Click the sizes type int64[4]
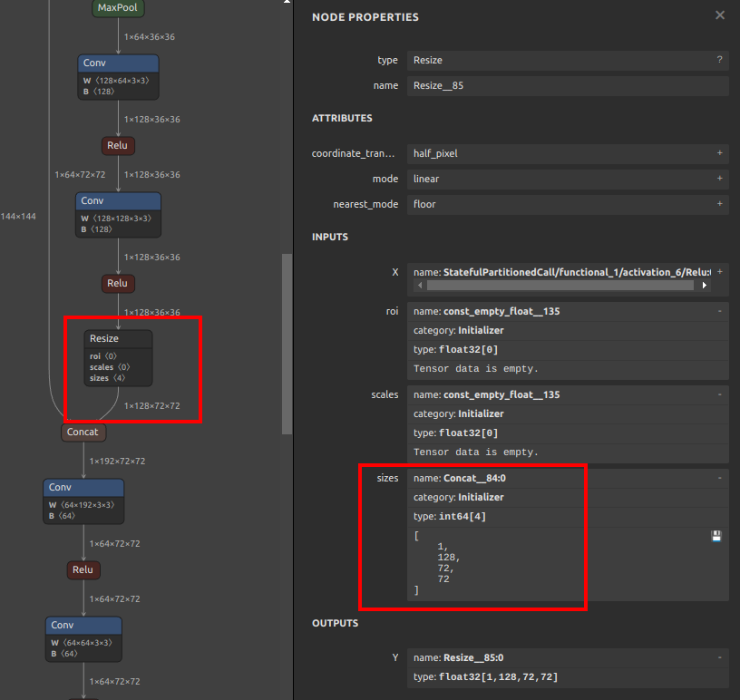 462,516
